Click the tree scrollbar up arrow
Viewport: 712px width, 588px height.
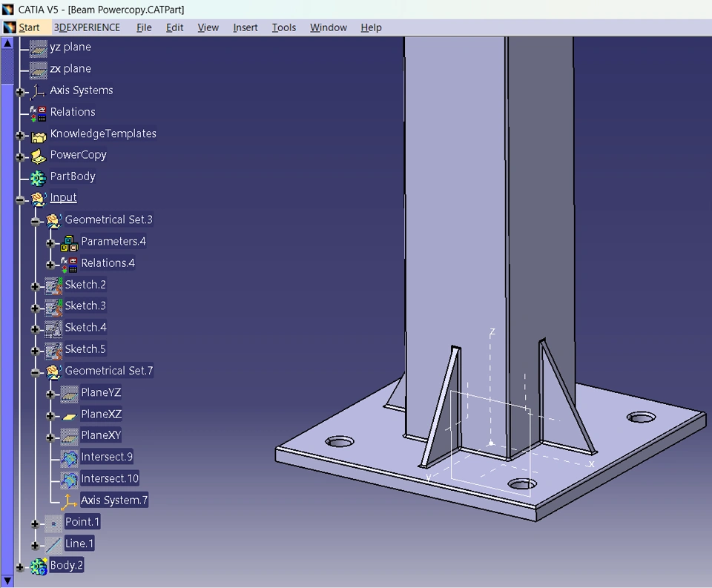(7, 43)
